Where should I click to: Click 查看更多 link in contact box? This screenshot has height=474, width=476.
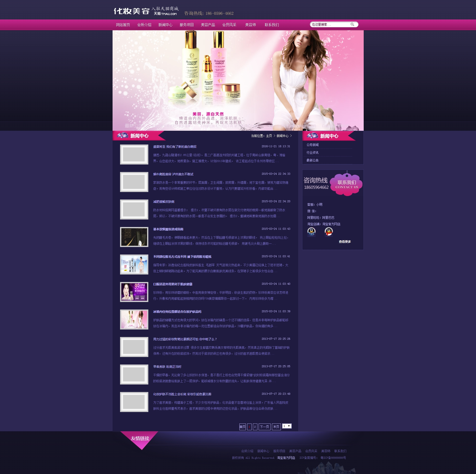click(345, 242)
